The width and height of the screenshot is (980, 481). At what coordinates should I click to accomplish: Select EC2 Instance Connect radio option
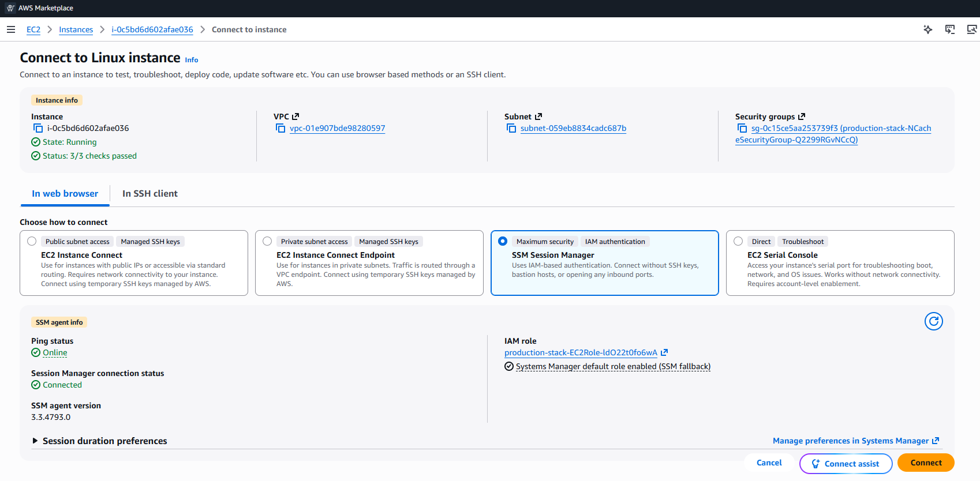[32, 241]
